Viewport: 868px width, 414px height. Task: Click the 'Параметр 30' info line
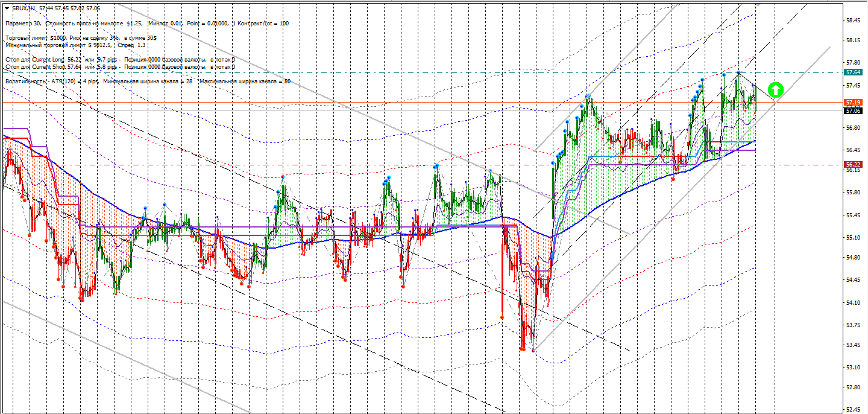[x=146, y=23]
